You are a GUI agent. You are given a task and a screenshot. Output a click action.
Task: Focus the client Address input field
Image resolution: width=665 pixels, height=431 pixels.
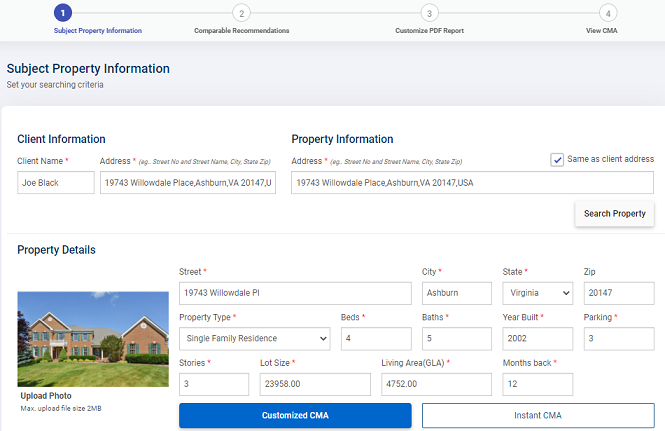click(188, 182)
